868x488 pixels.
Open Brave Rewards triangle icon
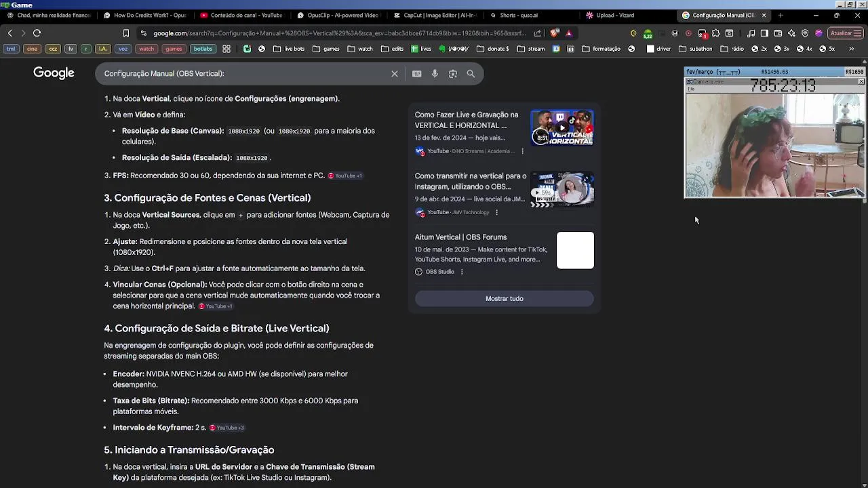point(569,33)
